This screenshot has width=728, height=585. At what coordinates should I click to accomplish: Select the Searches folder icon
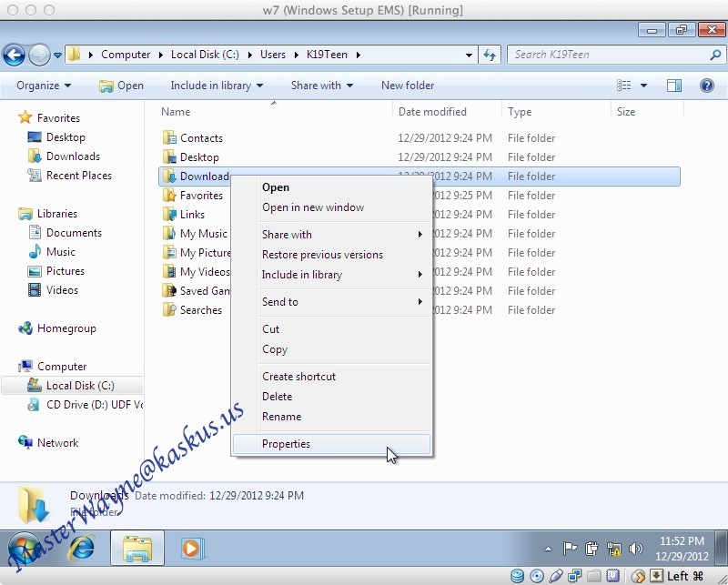pos(169,309)
